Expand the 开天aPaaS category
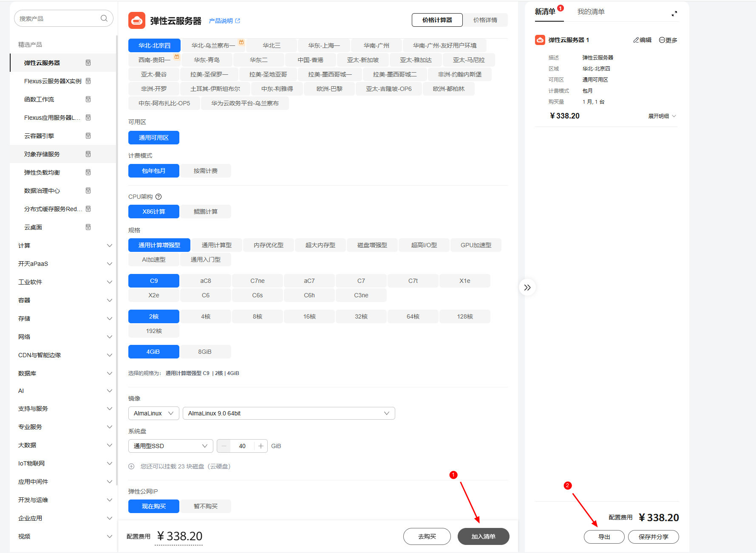This screenshot has height=553, width=756. pyautogui.click(x=109, y=264)
